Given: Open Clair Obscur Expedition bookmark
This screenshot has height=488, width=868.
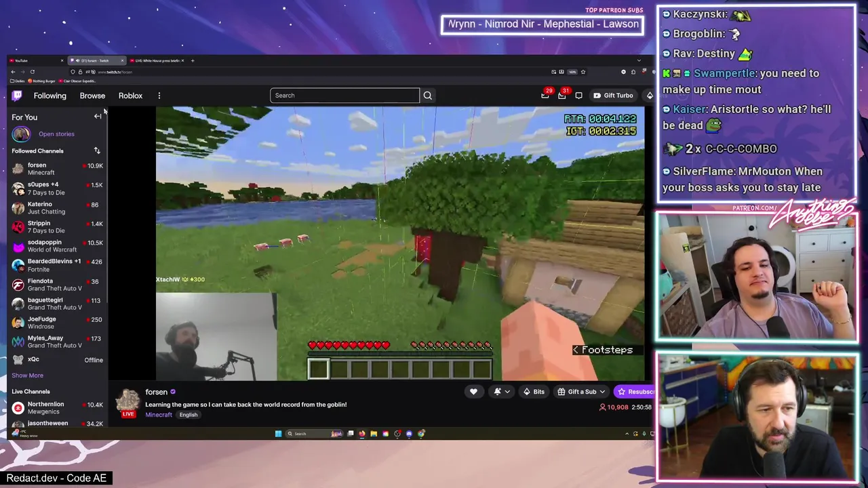Looking at the screenshot, I should (77, 81).
